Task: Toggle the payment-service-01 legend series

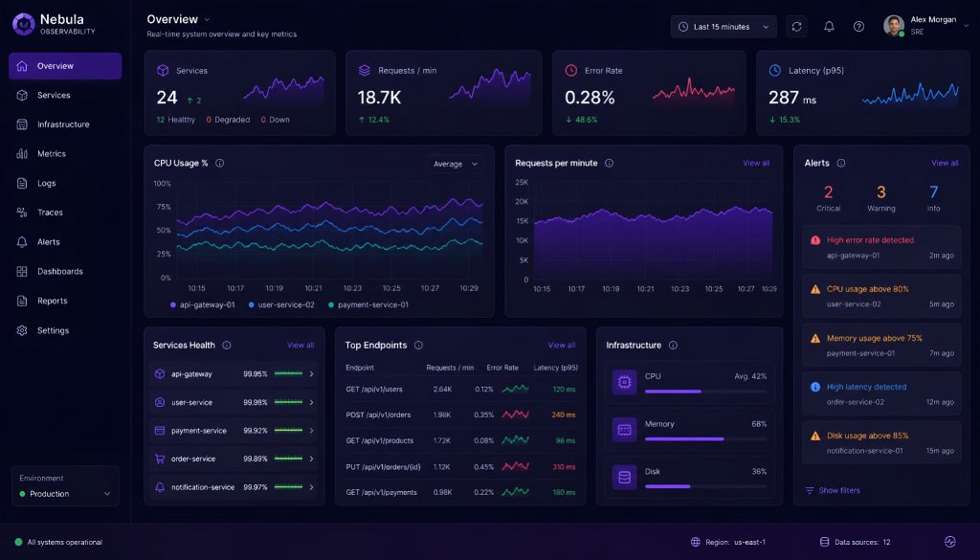Action: (x=368, y=305)
